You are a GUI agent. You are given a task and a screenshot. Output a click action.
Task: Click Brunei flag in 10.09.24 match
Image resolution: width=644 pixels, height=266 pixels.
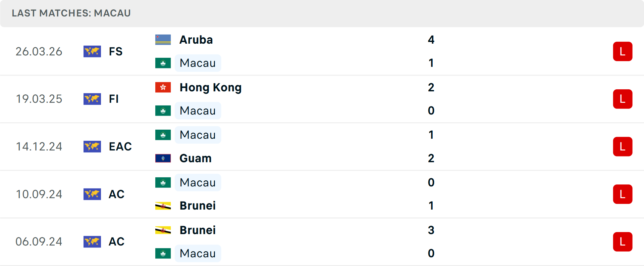[x=163, y=206]
